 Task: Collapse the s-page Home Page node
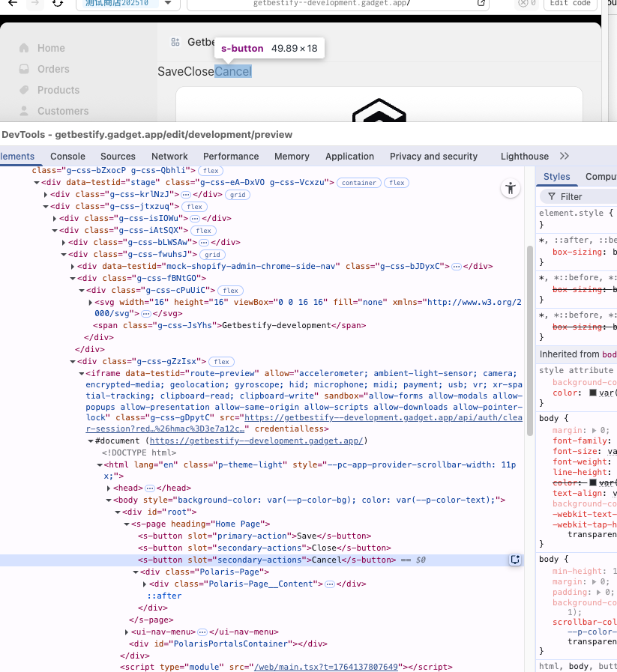[x=126, y=524]
